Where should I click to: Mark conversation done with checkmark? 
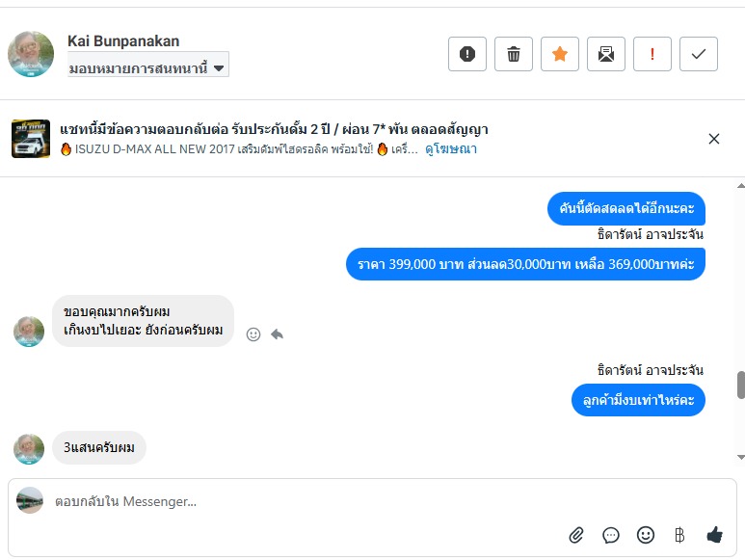699,54
